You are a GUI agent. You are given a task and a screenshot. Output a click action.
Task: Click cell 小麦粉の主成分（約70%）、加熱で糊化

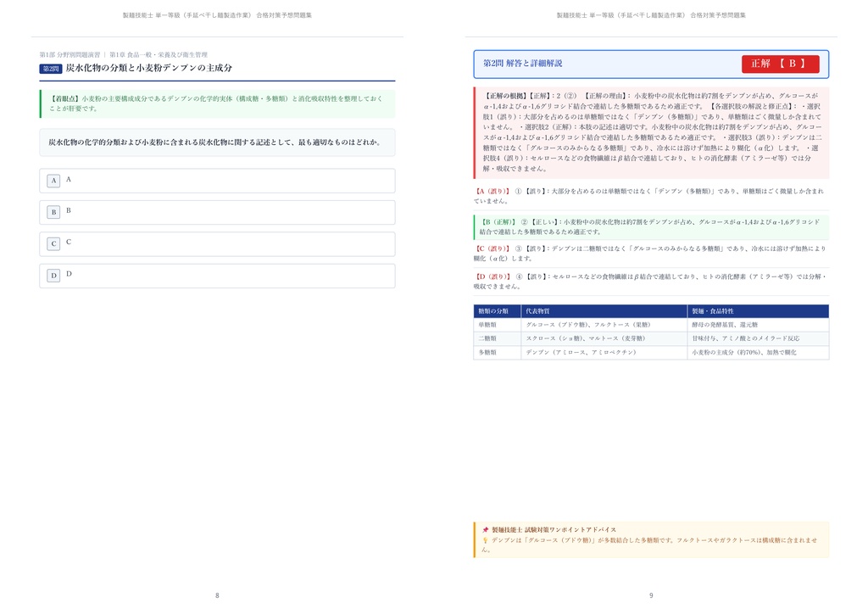[x=758, y=352]
